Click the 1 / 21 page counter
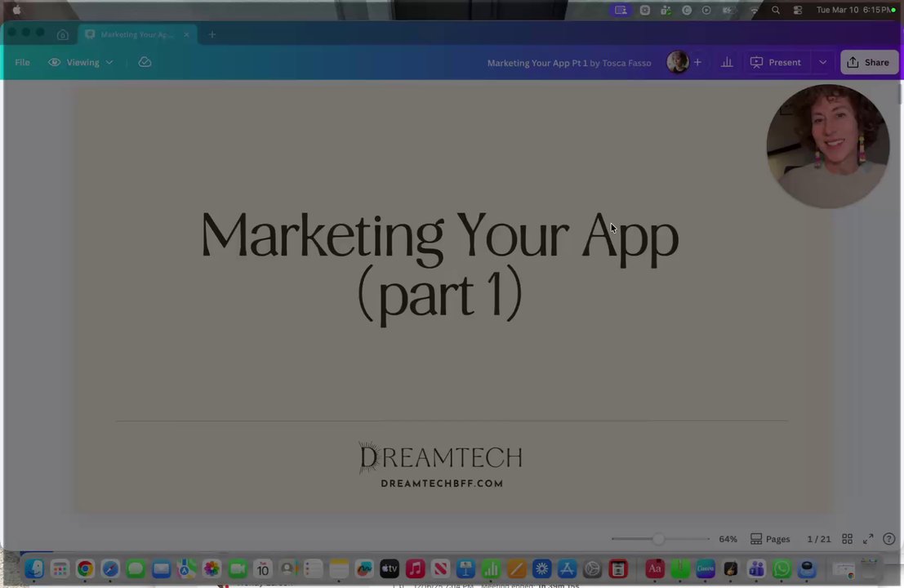The height and width of the screenshot is (588, 904). pyautogui.click(x=819, y=539)
